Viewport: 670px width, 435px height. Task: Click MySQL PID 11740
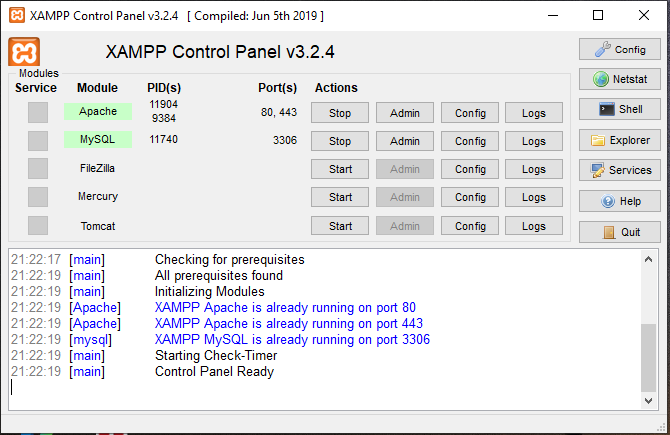(163, 139)
